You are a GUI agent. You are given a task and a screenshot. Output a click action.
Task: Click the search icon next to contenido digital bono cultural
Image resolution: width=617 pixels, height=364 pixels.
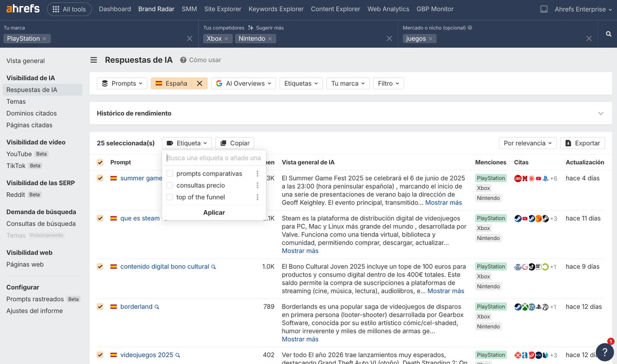coord(213,267)
